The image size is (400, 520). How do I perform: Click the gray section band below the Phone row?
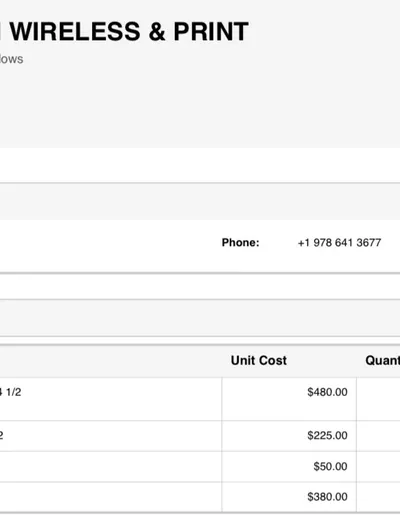(200, 318)
